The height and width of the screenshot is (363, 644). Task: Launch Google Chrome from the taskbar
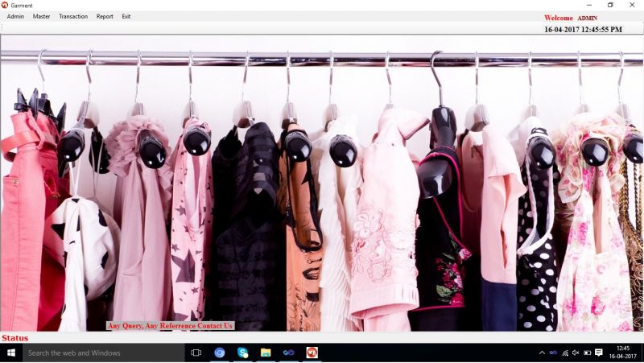pos(219,353)
